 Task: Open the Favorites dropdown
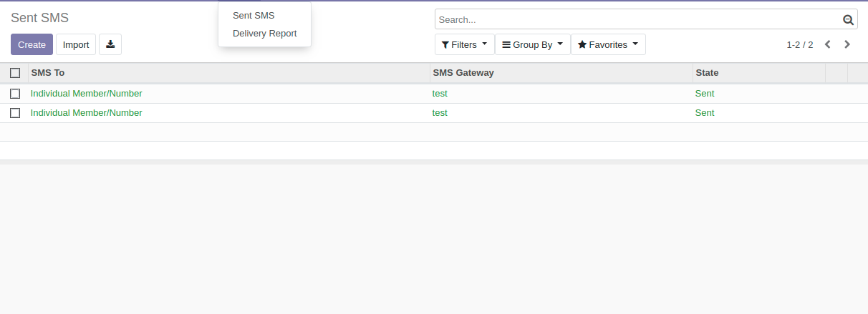(x=607, y=44)
